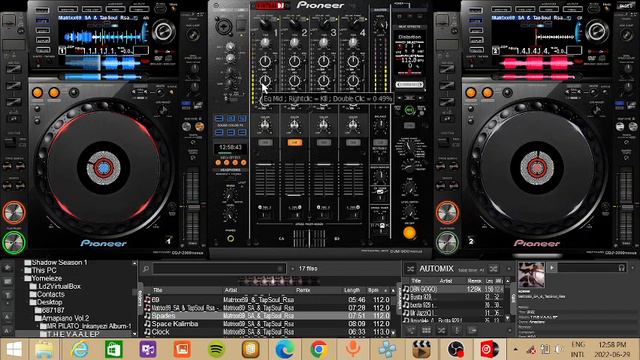Click the headphones mixing knob on the mixer

230,195
